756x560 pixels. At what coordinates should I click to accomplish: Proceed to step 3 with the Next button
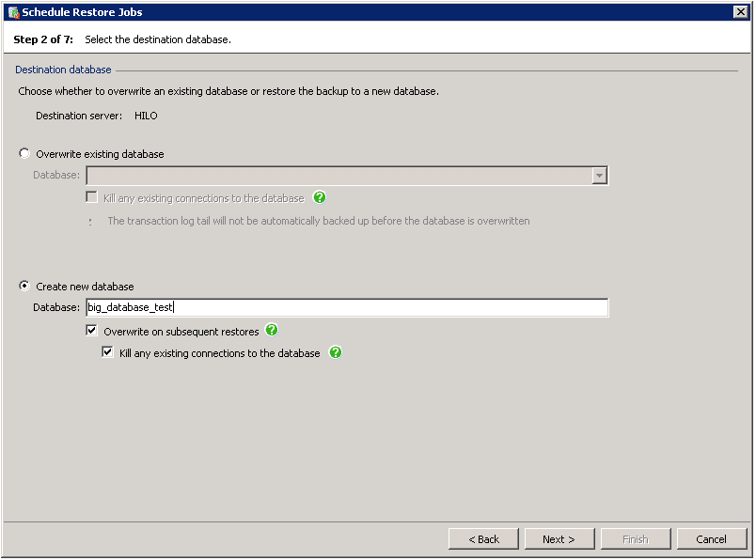tap(559, 539)
